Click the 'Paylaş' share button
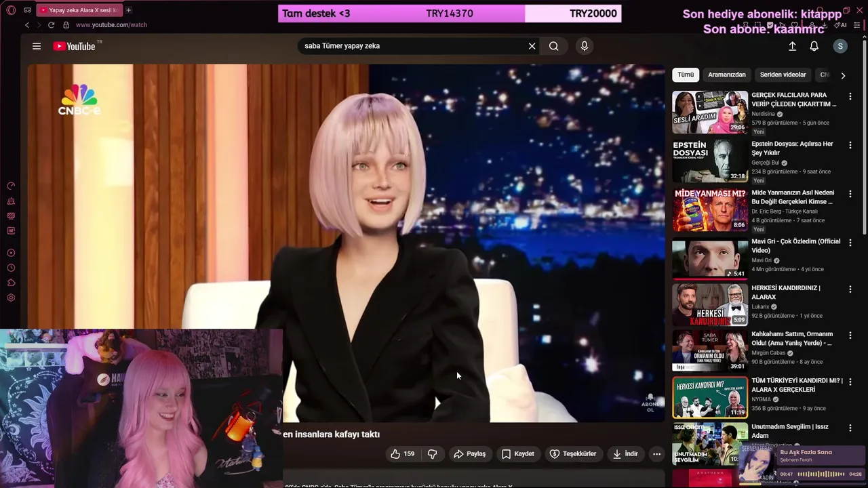The height and width of the screenshot is (488, 868). (470, 454)
